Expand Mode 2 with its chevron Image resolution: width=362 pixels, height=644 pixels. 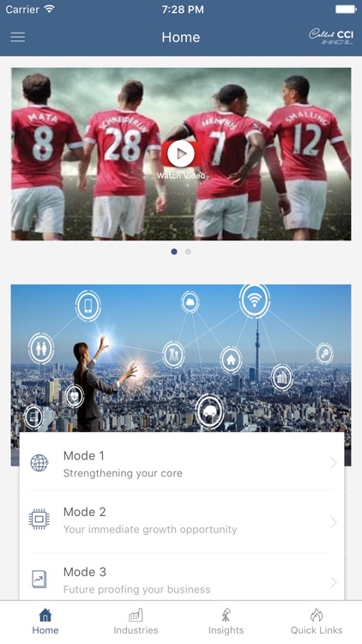coord(334,522)
